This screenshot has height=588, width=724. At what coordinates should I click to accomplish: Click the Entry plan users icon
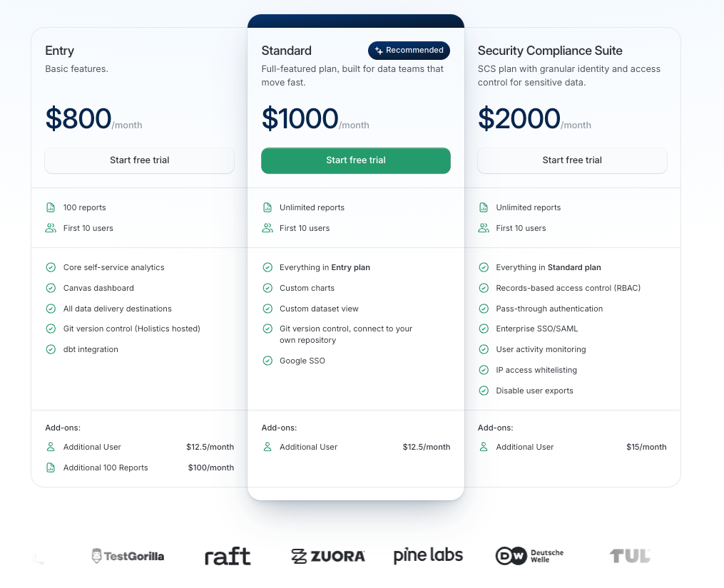pyautogui.click(x=51, y=228)
